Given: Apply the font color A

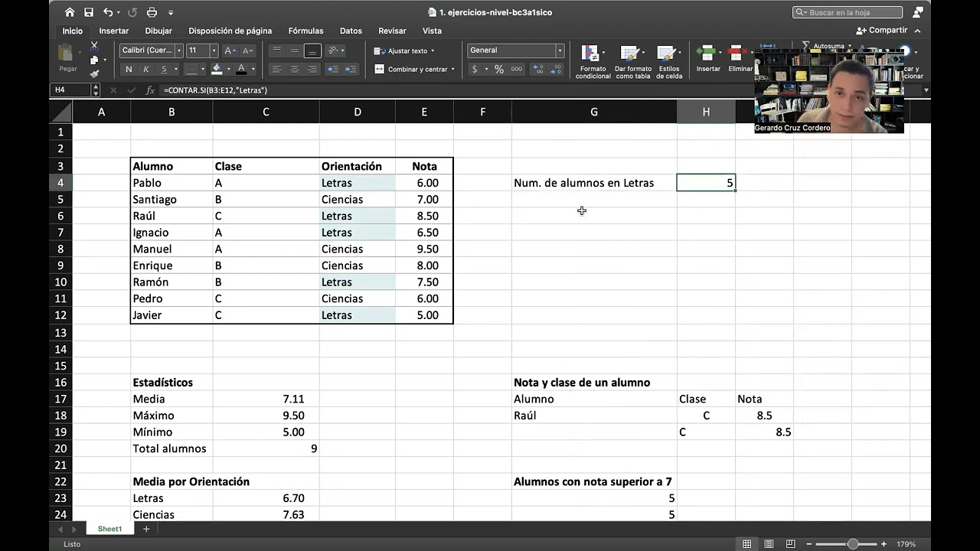Looking at the screenshot, I should point(241,69).
